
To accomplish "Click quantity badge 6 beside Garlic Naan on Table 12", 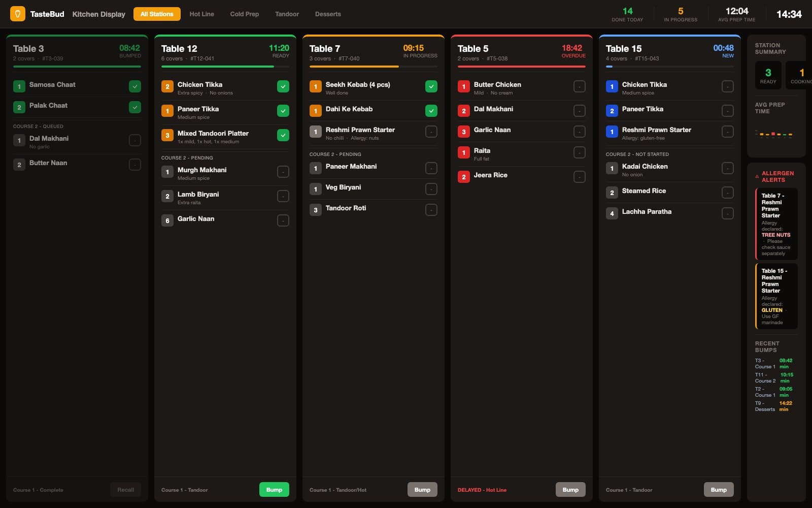I will (x=167, y=220).
